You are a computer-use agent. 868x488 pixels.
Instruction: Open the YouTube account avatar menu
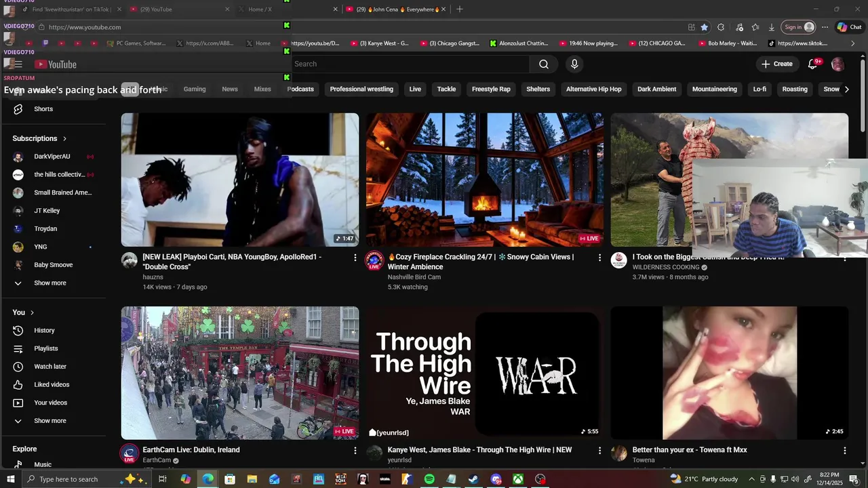[x=837, y=64]
